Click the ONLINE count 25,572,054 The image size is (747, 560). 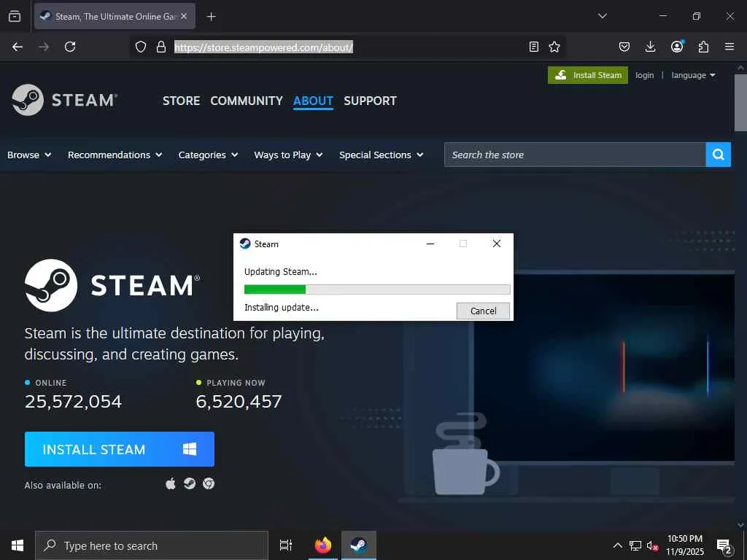pyautogui.click(x=74, y=402)
